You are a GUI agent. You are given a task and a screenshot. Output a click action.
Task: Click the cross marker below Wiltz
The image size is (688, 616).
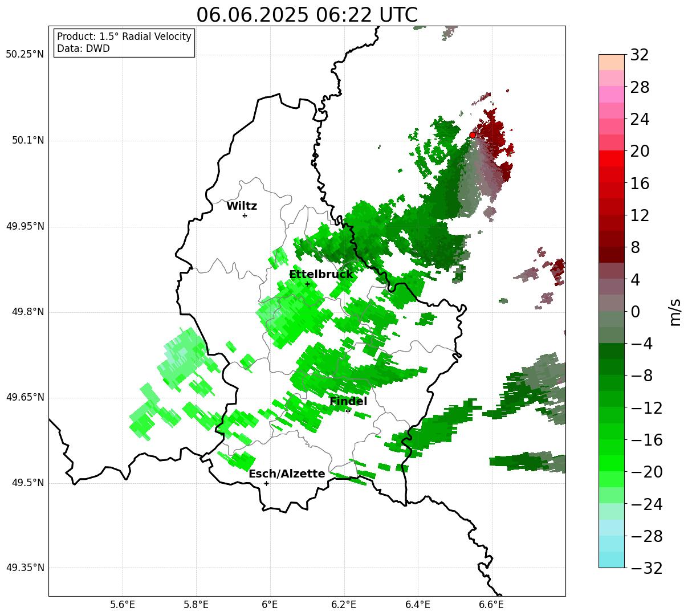(245, 215)
